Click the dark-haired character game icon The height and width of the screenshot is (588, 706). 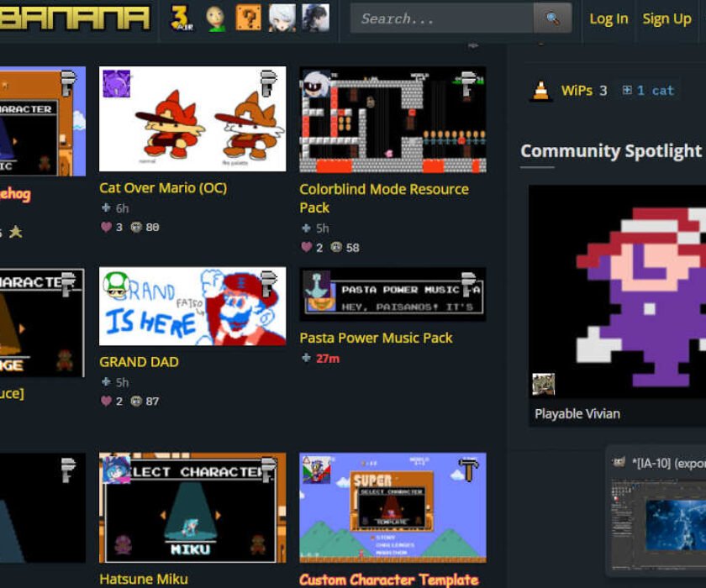tap(315, 18)
